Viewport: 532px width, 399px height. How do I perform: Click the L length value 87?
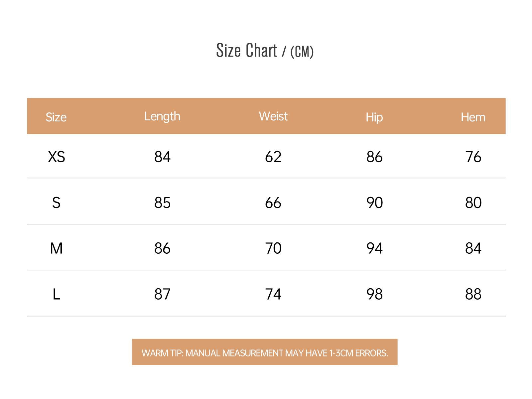click(x=162, y=294)
